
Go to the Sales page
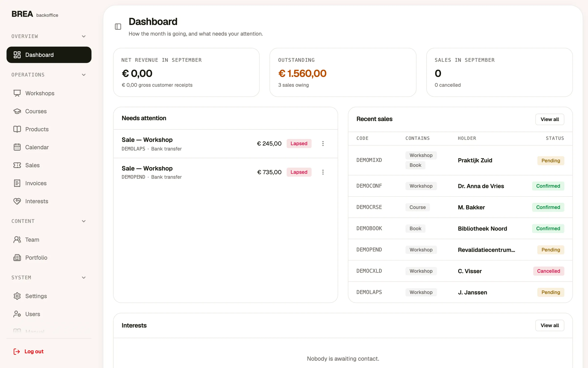49,165
